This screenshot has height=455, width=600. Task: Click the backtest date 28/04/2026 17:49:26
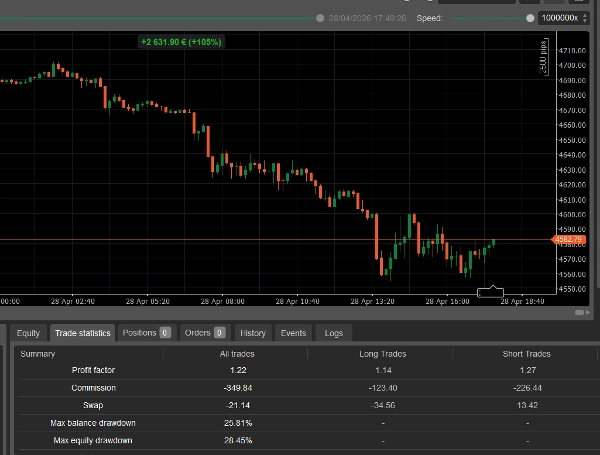(x=367, y=18)
